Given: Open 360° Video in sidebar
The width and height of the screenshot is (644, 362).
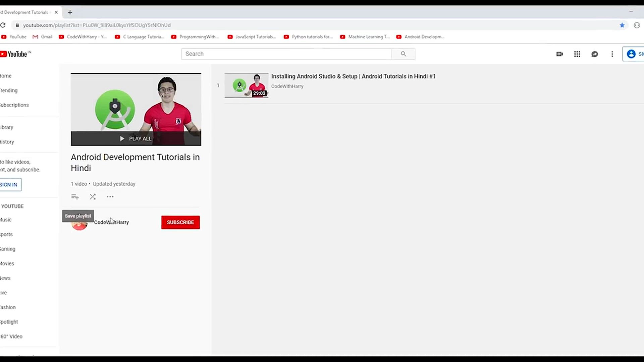Looking at the screenshot, I should 11,337.
